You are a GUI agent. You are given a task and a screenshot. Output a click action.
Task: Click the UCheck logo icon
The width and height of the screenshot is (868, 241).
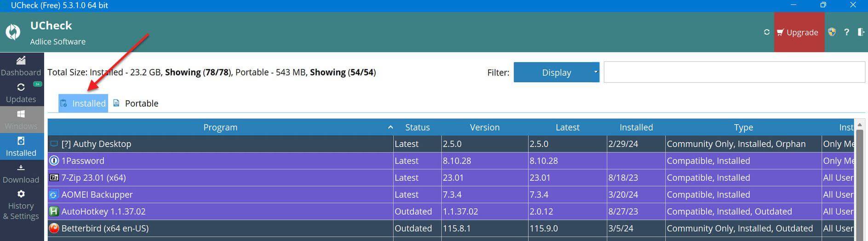(13, 32)
